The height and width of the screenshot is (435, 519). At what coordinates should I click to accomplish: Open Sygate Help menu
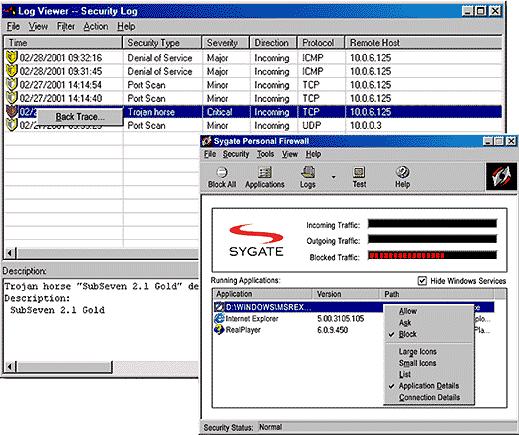[x=313, y=154]
